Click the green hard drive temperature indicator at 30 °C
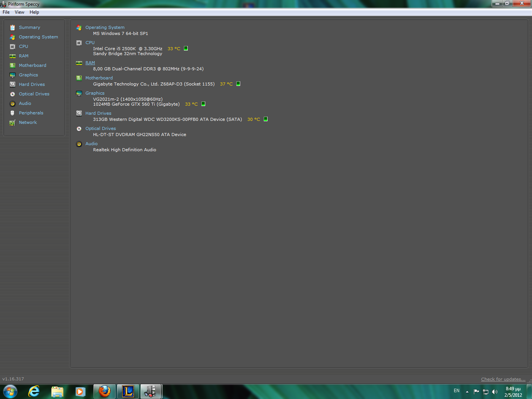The image size is (532, 399). (x=266, y=119)
